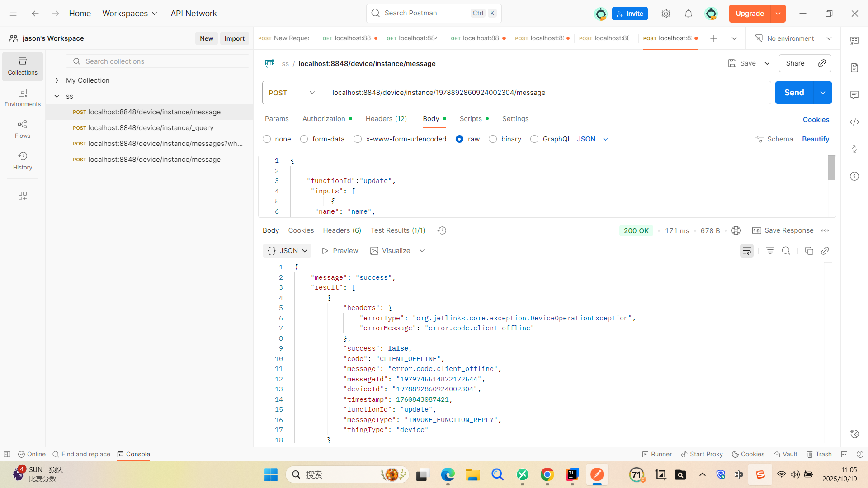This screenshot has height=488, width=868.
Task: Select the form-data body type
Action: coord(304,139)
